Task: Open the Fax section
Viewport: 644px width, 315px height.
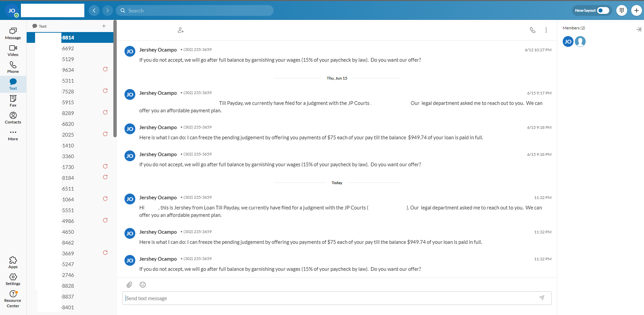Action: (x=13, y=101)
